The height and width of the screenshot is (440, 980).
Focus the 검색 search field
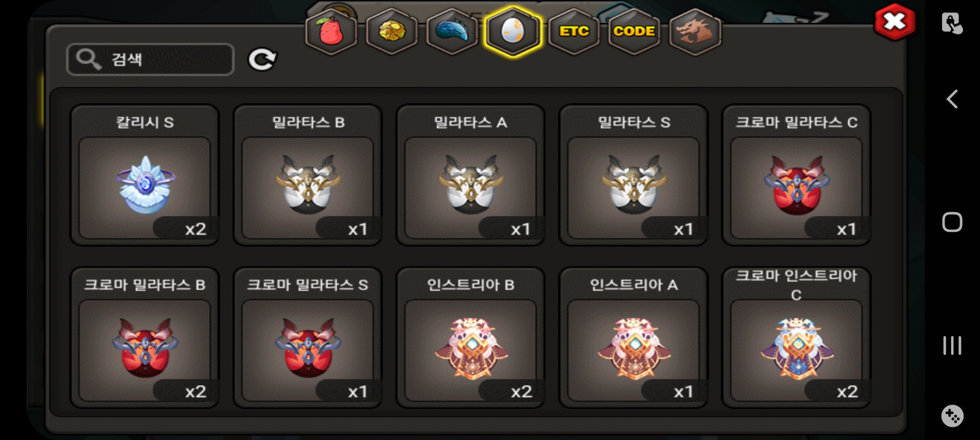pos(150,59)
